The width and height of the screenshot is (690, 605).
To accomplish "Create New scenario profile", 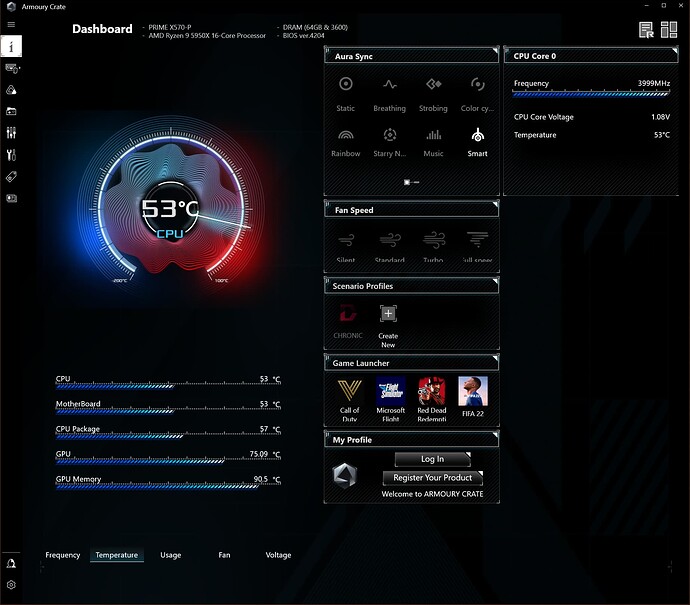I will click(x=388, y=326).
